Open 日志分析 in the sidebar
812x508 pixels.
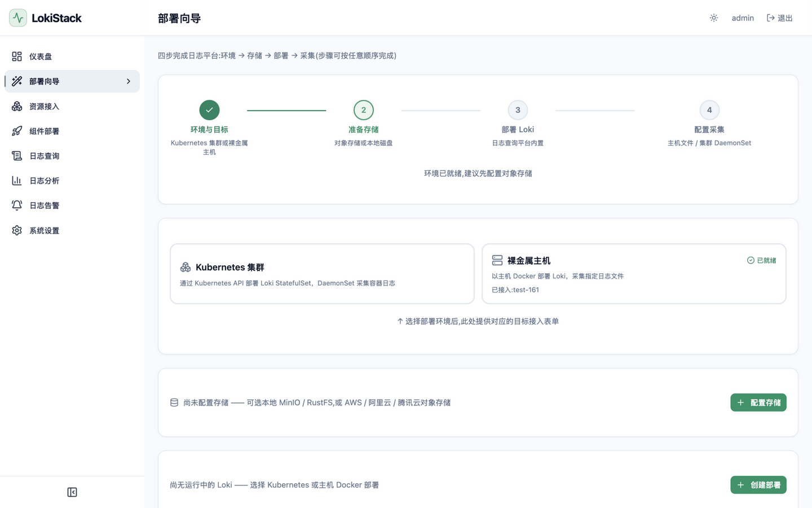pyautogui.click(x=72, y=181)
